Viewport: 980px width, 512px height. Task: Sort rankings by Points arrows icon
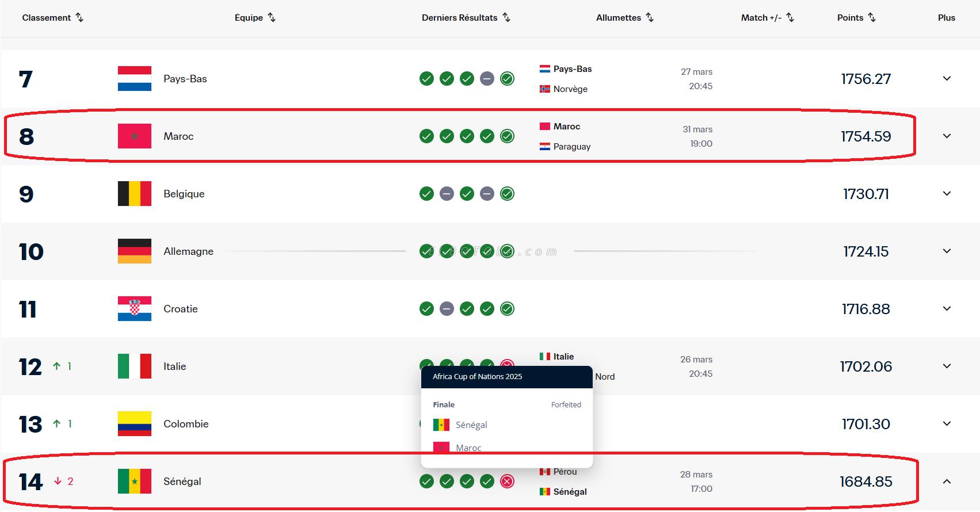point(872,18)
